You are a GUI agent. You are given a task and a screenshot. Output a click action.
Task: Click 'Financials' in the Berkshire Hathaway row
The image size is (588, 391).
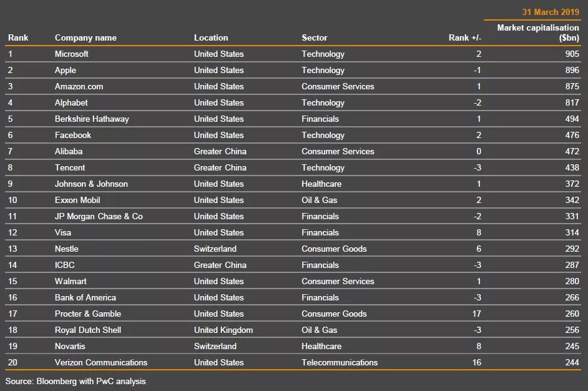click(320, 119)
